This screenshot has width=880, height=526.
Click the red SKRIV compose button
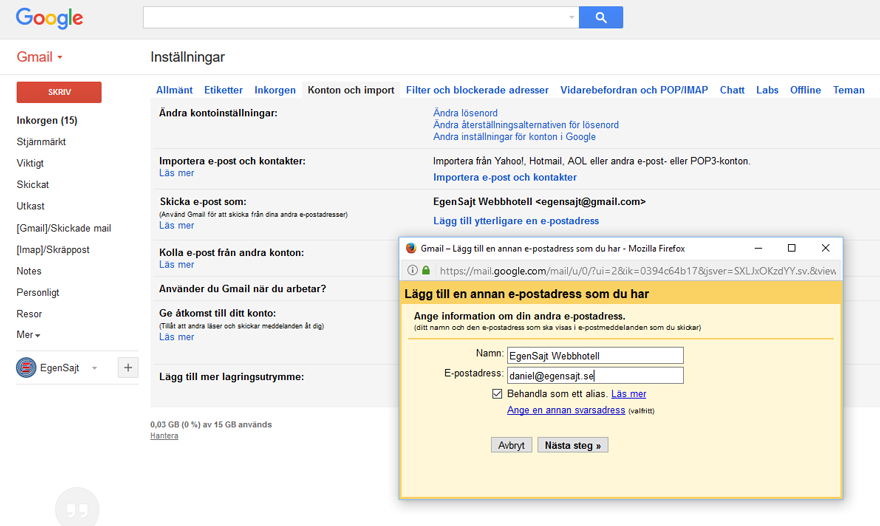pyautogui.click(x=59, y=92)
